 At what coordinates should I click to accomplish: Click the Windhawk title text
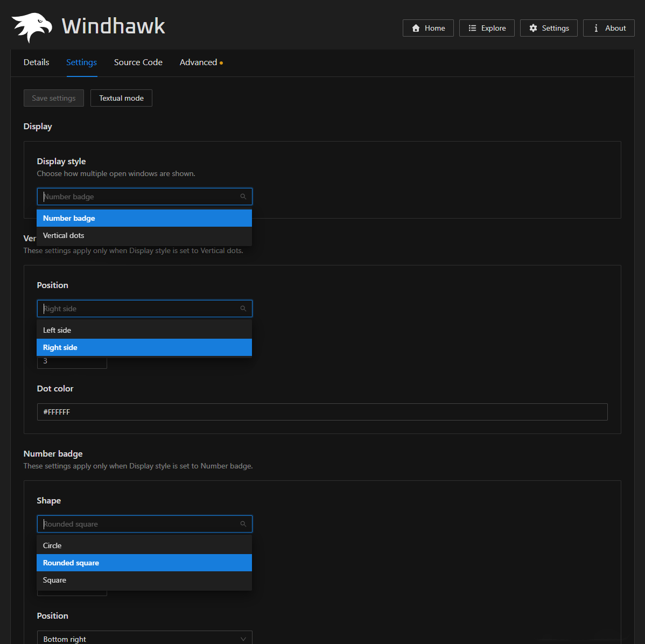[113, 26]
